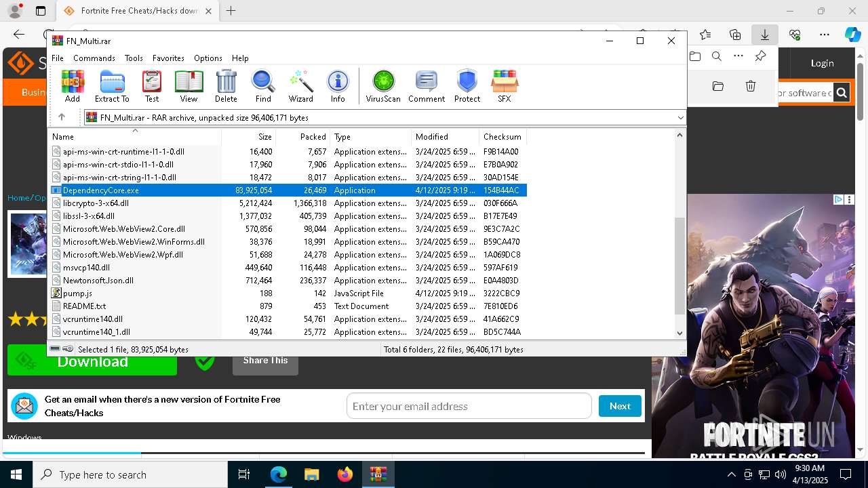The image size is (868, 488).
Task: Sort by Checksum column header
Action: click(x=502, y=136)
